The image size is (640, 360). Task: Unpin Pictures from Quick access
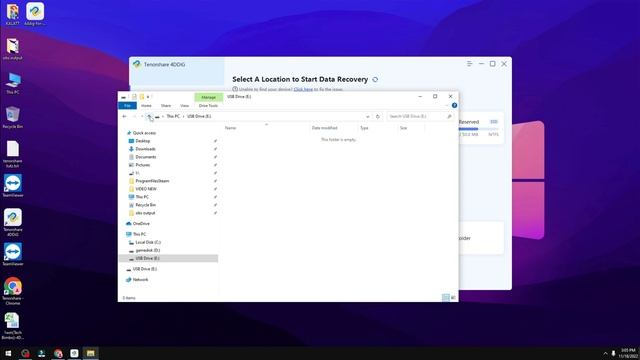point(215,165)
